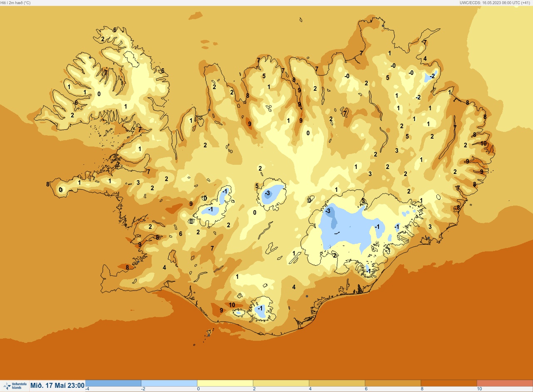
Task: Select the 4 to 6 legend color swatch
Action: pos(337,383)
